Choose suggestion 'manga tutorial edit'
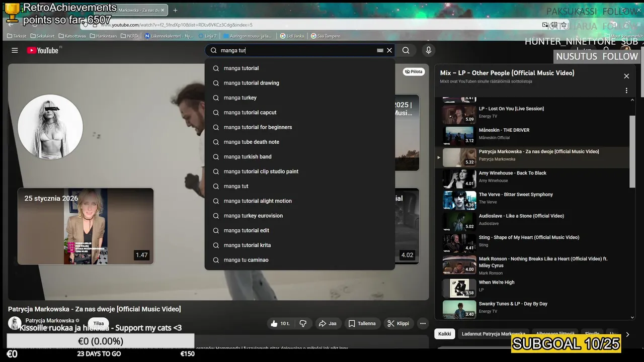The height and width of the screenshot is (362, 644). (299, 230)
